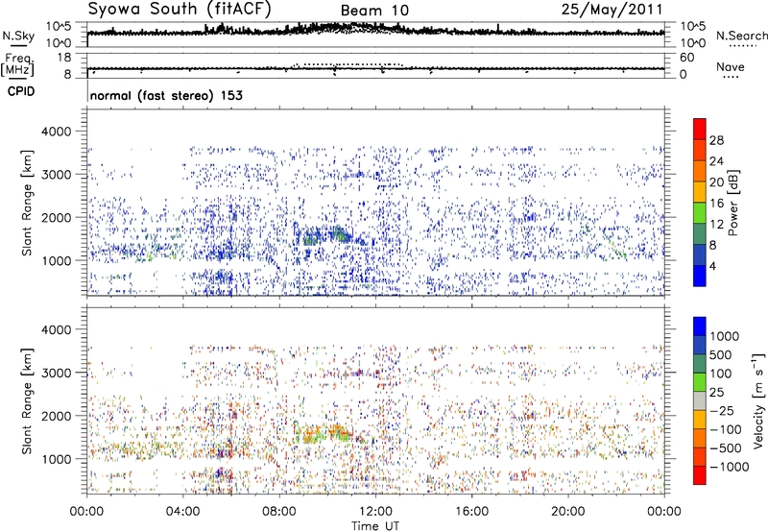
Task: Click the strong echo patch near 1500 km in power panel
Action: (x=325, y=235)
